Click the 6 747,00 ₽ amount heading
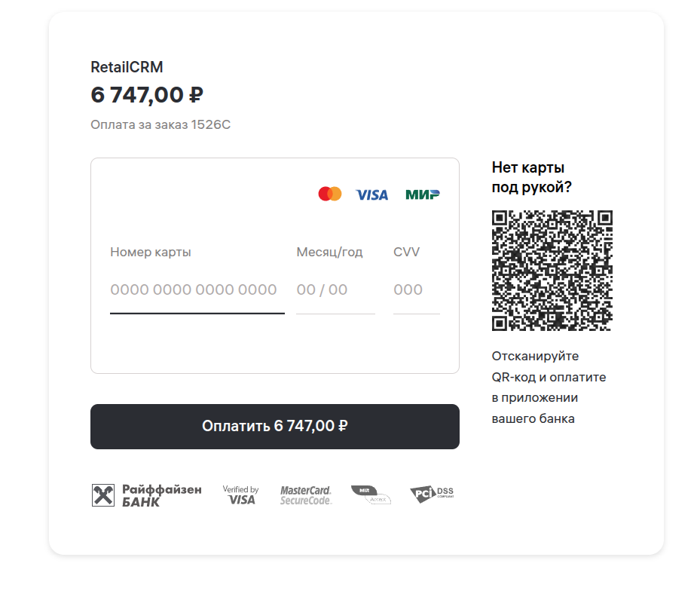Image resolution: width=700 pixels, height=591 pixels. coord(147,96)
